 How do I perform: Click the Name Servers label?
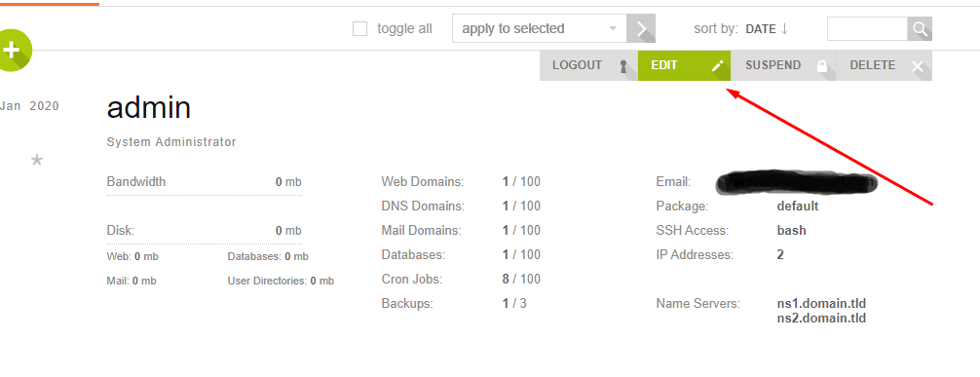click(698, 303)
